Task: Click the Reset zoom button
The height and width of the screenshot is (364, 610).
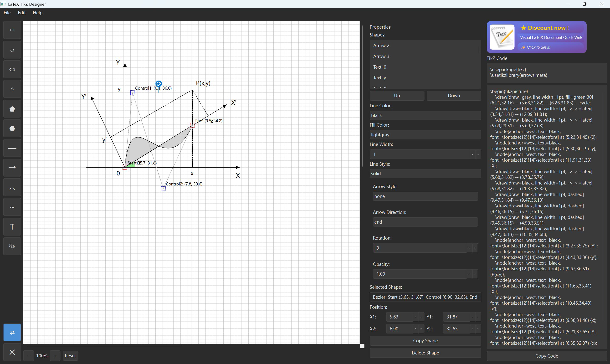Action: point(70,356)
